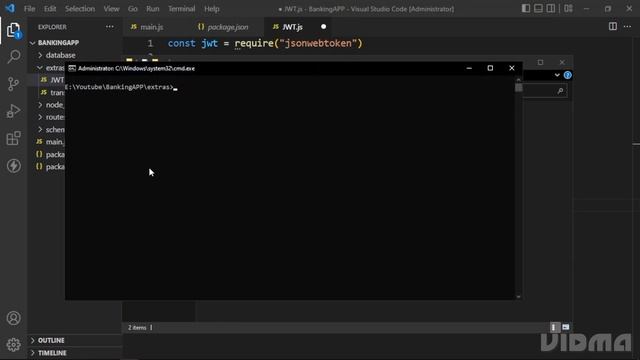Open the Help menu
Image resolution: width=640 pixels, height=360 pixels.
pos(212,9)
